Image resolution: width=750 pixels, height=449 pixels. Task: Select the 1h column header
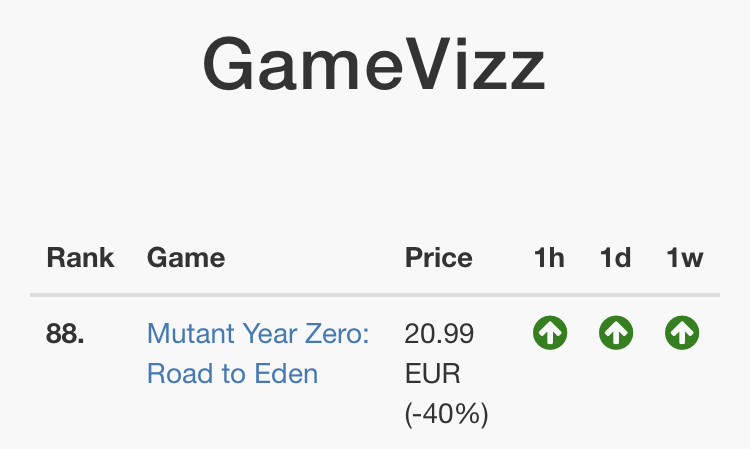click(x=549, y=258)
